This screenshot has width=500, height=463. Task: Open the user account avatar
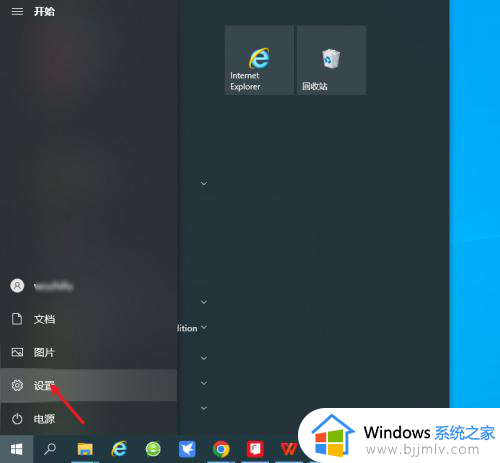click(x=17, y=286)
